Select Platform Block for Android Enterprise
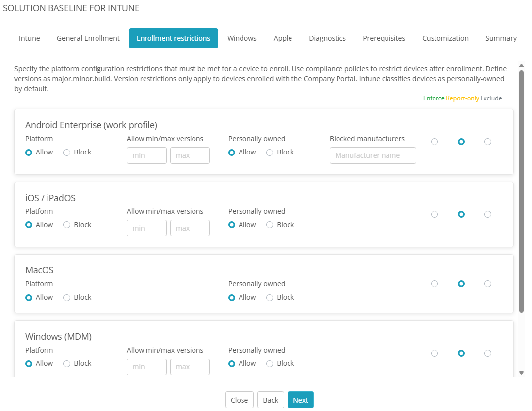532x411 pixels. pos(67,153)
